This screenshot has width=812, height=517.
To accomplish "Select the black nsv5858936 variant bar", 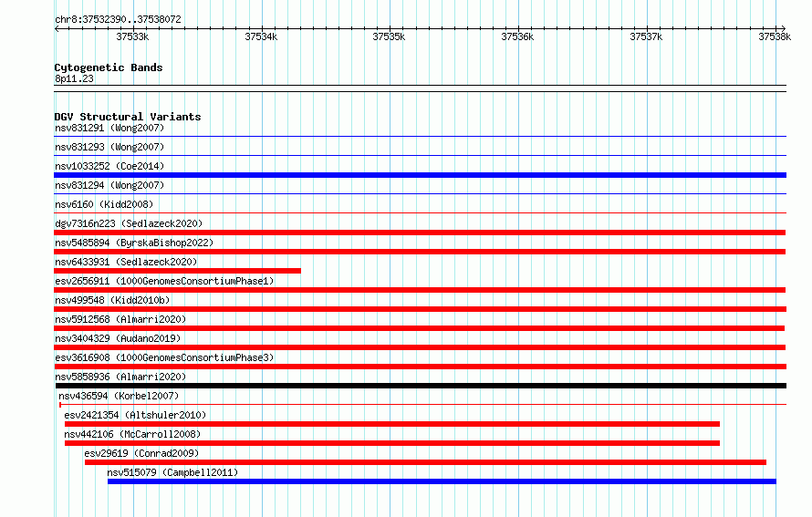I will 421,386.
